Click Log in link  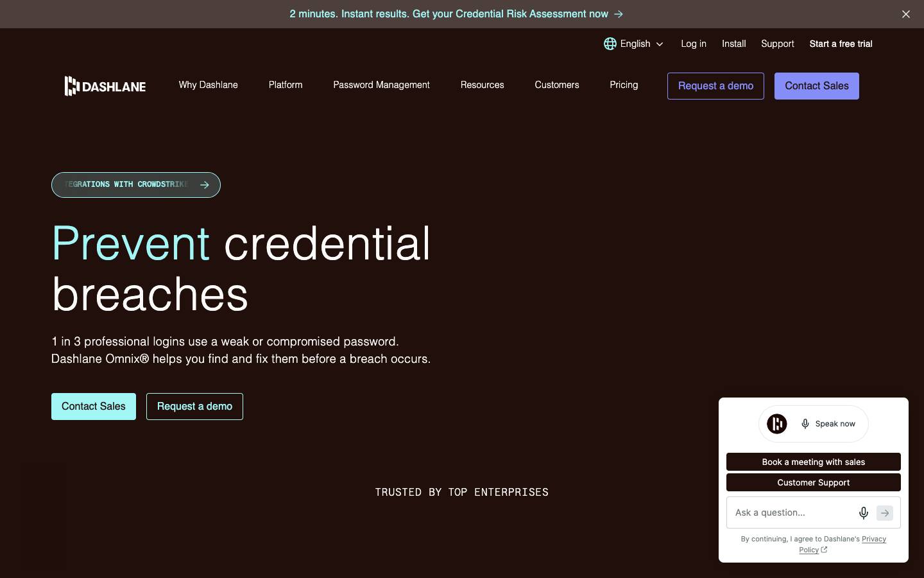pos(694,44)
